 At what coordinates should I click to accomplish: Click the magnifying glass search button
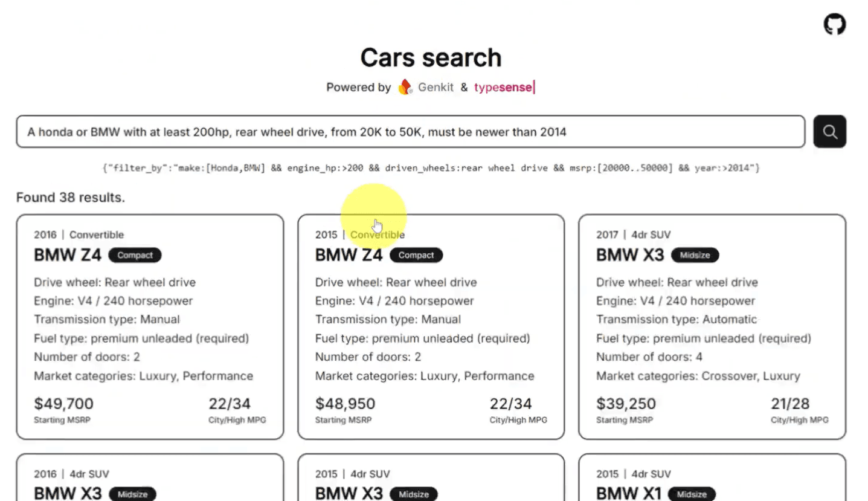point(829,131)
